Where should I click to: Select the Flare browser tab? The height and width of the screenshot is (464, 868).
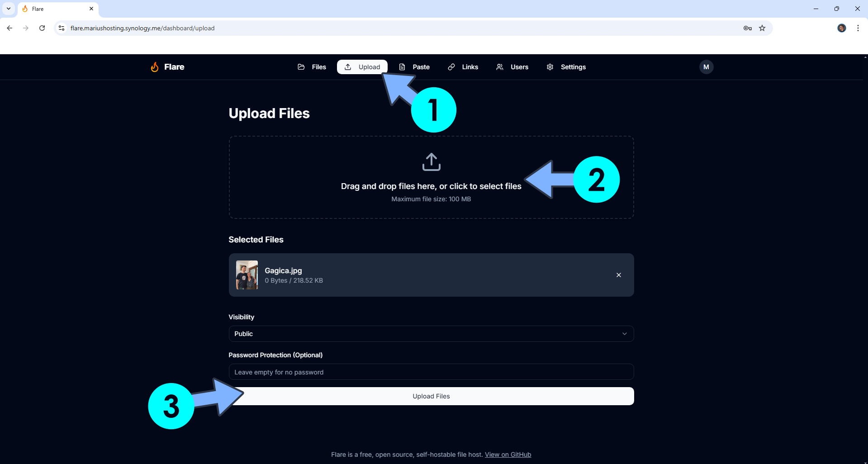[x=58, y=9]
